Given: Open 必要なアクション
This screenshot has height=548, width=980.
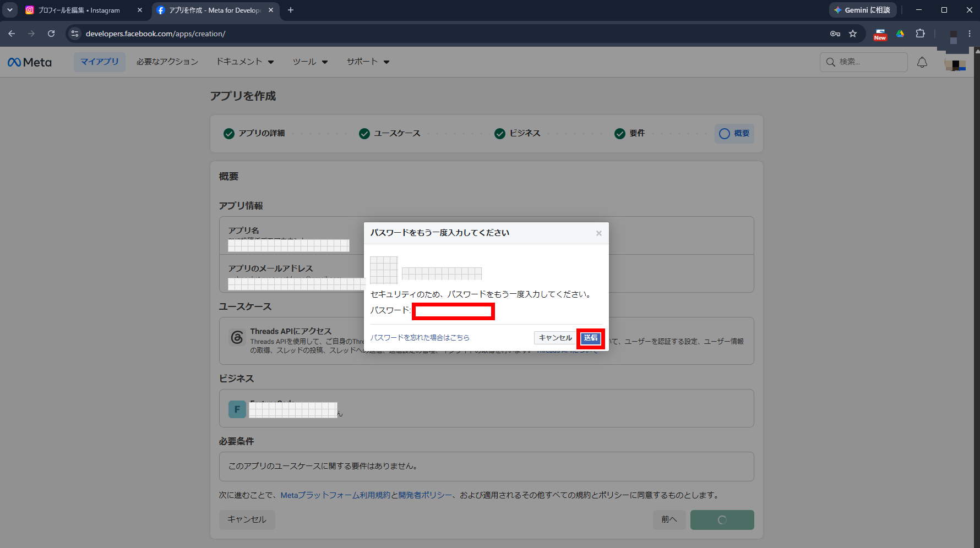Looking at the screenshot, I should click(x=167, y=62).
